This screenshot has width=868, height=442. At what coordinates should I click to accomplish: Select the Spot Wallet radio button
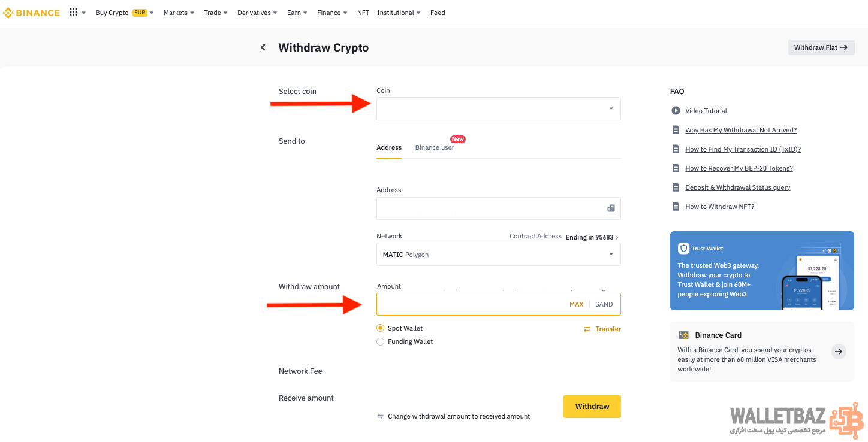coord(380,328)
